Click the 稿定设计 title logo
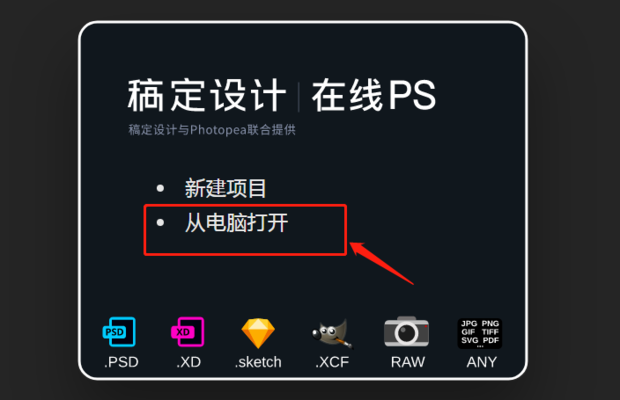Viewport: 620px width, 400px height. 207,95
